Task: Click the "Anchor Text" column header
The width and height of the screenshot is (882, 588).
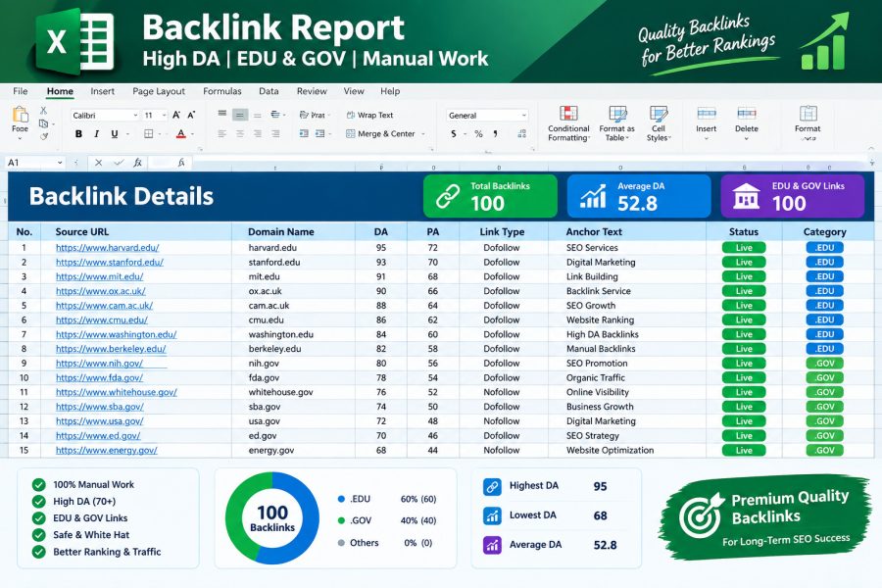Action: tap(594, 232)
